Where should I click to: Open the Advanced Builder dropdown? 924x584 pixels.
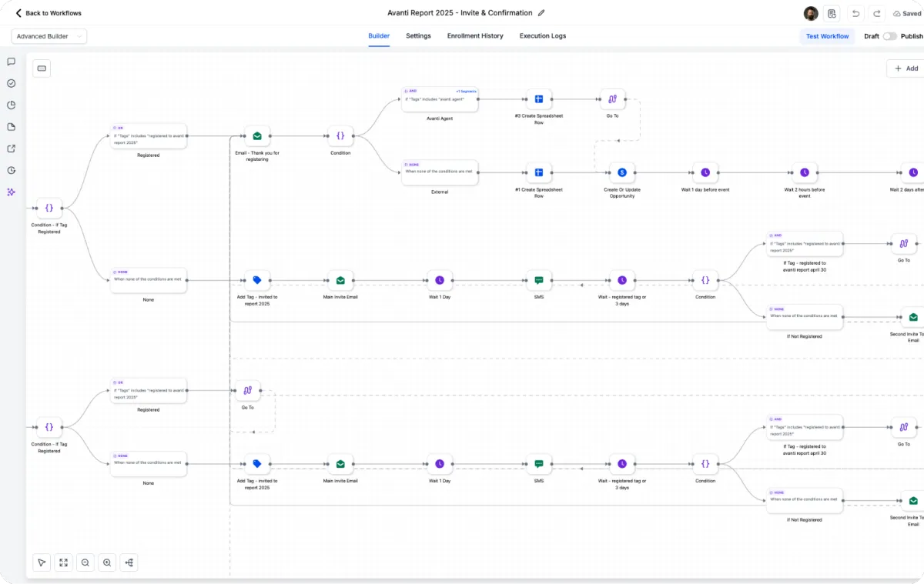tap(49, 36)
